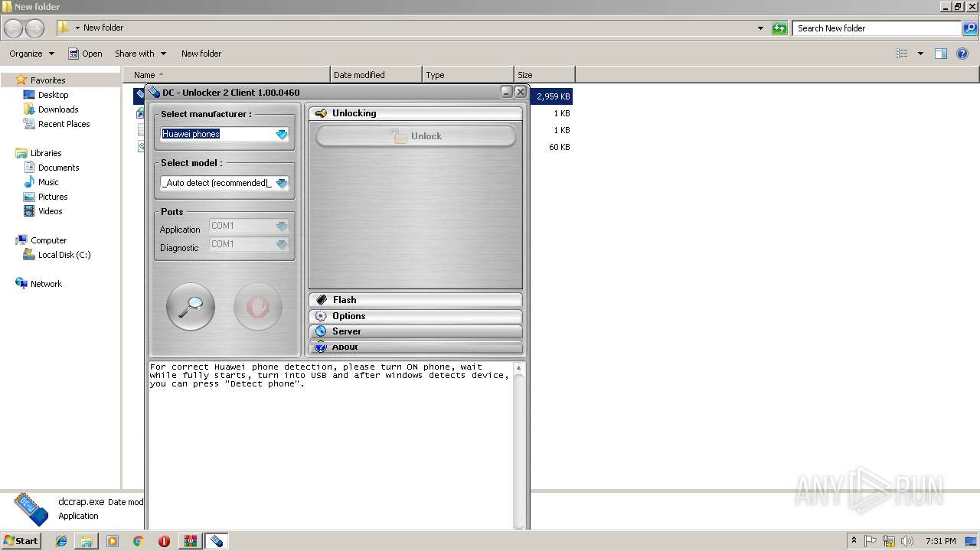This screenshot has width=980, height=551.
Task: Click the globe icon beside Server
Action: (321, 331)
